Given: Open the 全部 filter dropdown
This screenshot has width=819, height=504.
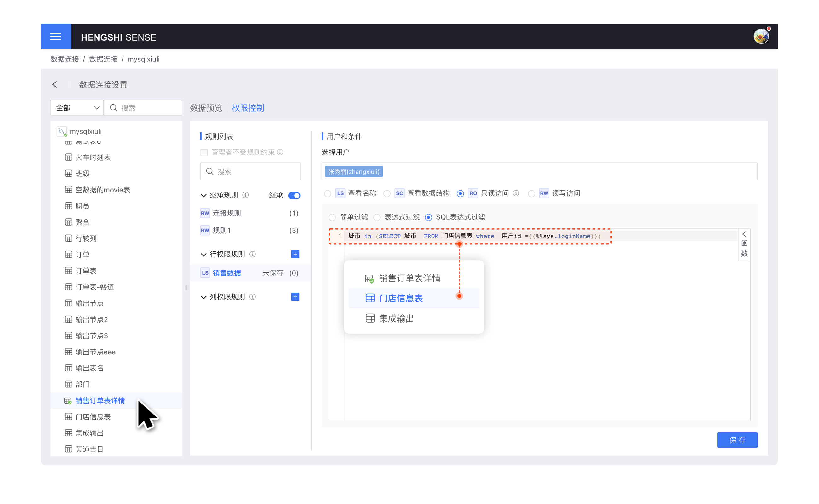Looking at the screenshot, I should point(77,108).
